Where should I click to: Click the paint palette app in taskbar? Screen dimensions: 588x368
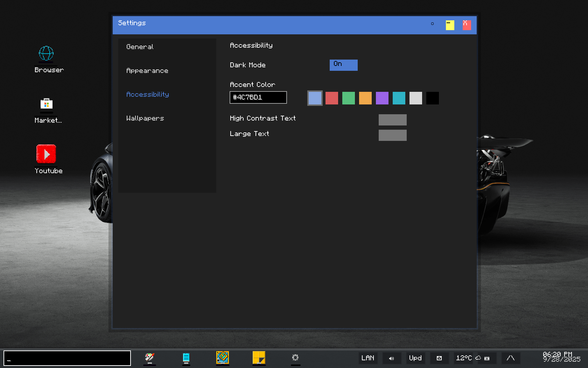(x=150, y=357)
